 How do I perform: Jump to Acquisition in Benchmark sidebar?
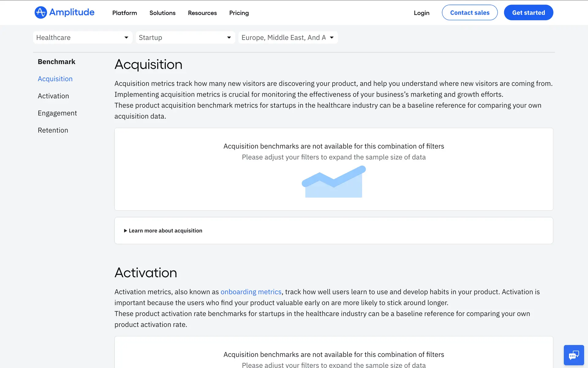tap(55, 79)
